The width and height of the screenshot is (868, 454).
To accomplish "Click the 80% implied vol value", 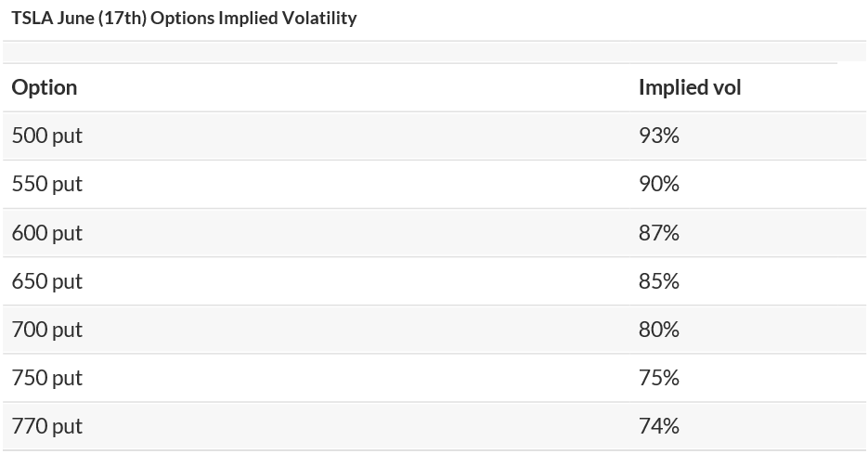I will click(659, 330).
